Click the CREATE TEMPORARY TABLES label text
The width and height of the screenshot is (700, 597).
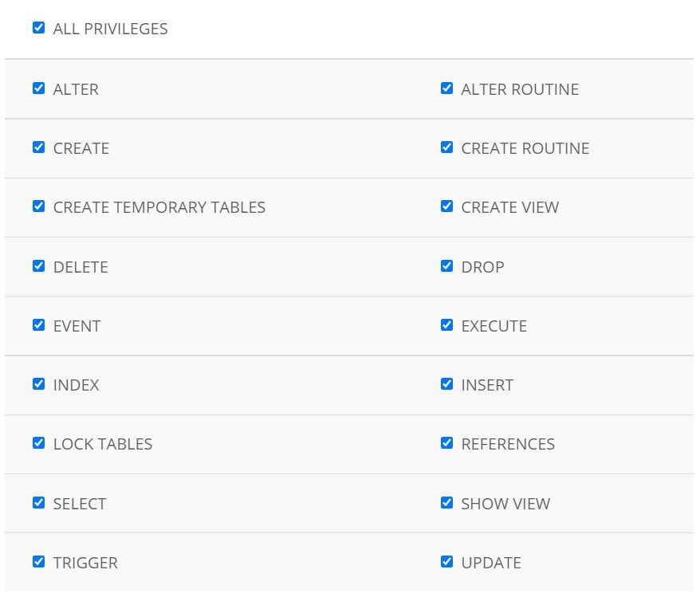pos(159,207)
